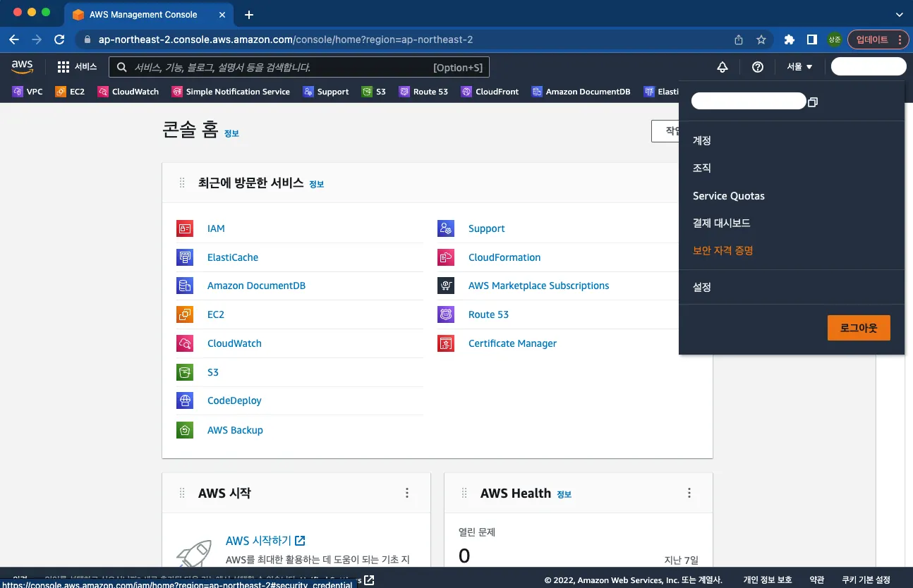Open the Certificate Manager service icon
Screen dimensions: 913x588
click(446, 343)
